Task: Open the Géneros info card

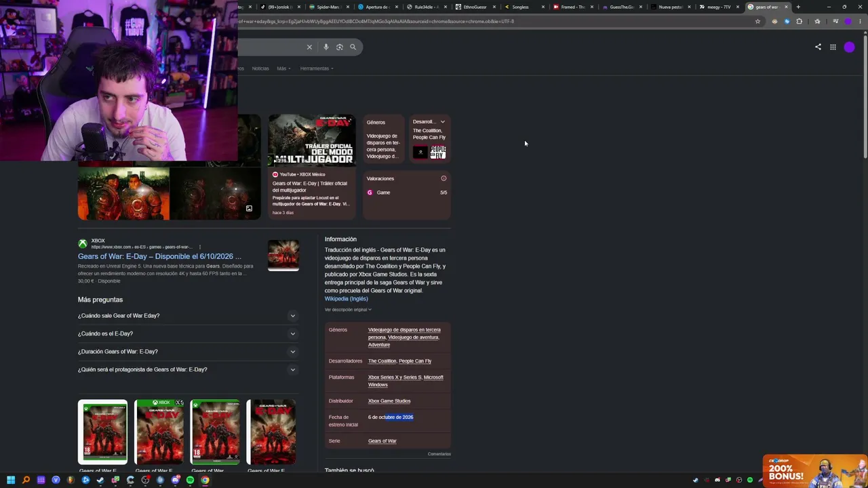Action: tap(383, 139)
